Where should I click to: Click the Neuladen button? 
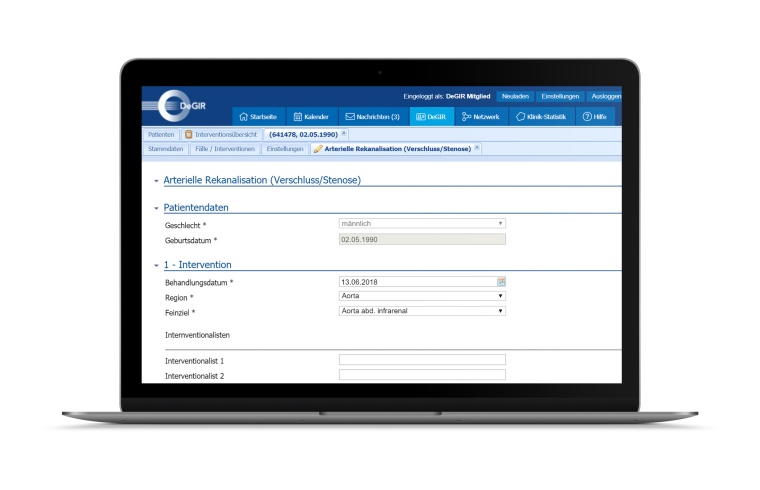(x=514, y=96)
